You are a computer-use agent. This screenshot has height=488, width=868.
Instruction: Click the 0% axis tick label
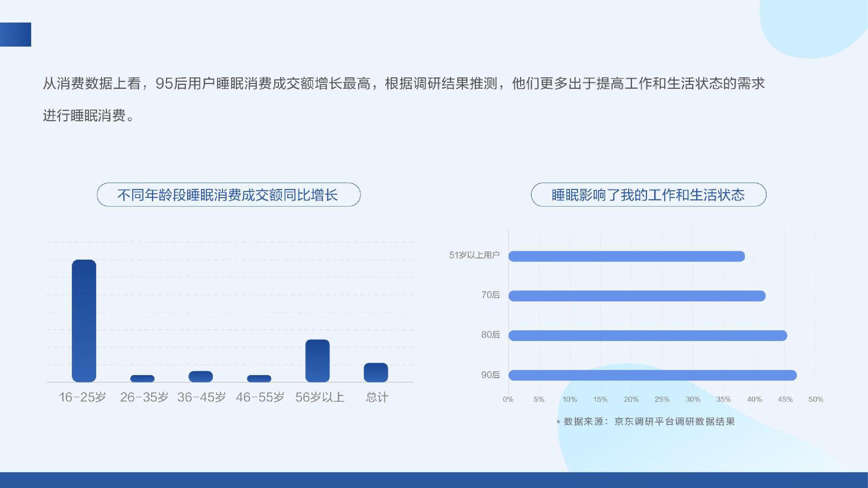pos(508,399)
